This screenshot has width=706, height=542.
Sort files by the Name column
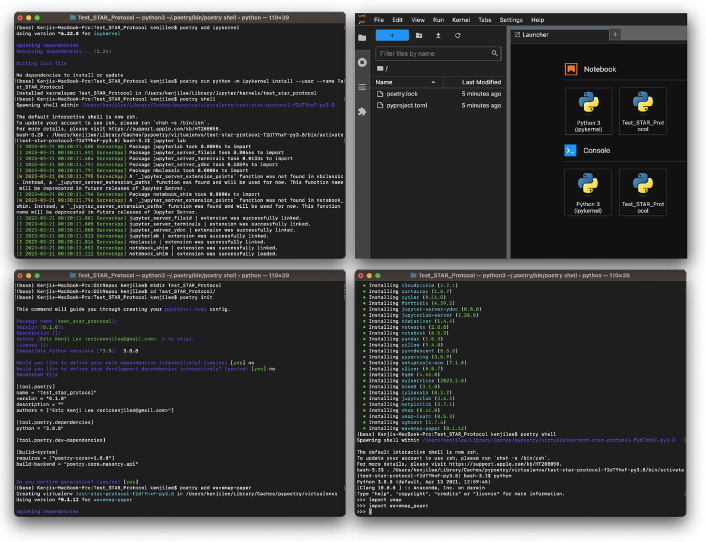click(x=407, y=82)
